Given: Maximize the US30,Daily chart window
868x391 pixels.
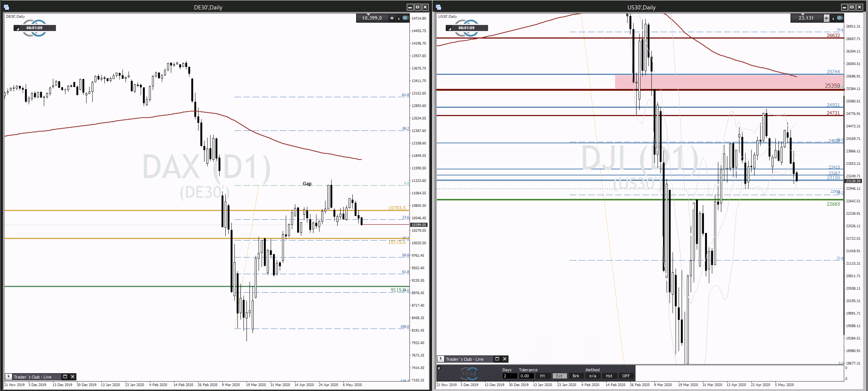Looking at the screenshot, I should tap(852, 7).
